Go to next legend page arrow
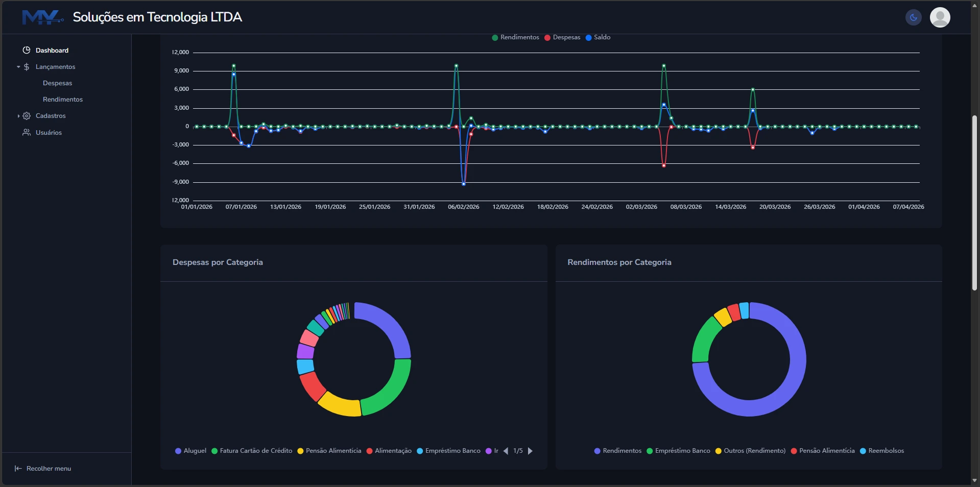 click(x=530, y=451)
